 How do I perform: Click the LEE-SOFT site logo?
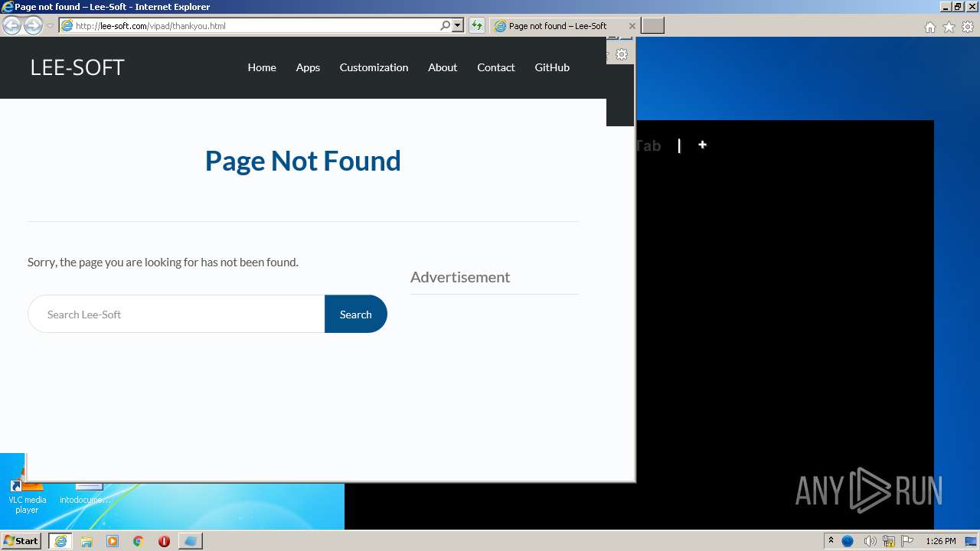click(77, 67)
